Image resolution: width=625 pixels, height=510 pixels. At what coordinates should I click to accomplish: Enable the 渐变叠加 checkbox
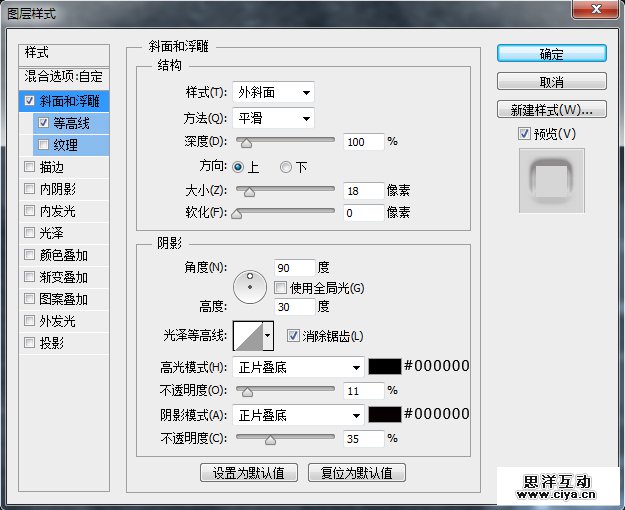pos(29,276)
